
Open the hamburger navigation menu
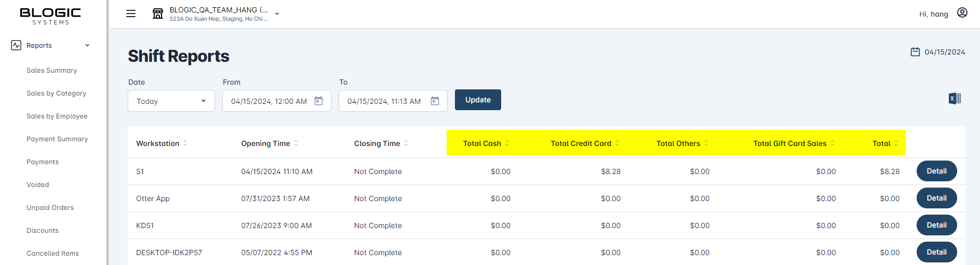tap(131, 14)
